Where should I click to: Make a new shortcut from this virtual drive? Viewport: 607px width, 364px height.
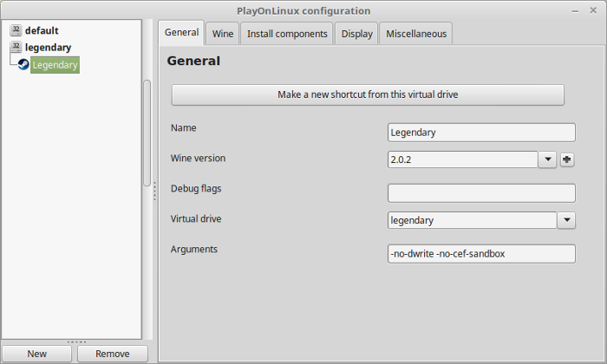(x=368, y=94)
